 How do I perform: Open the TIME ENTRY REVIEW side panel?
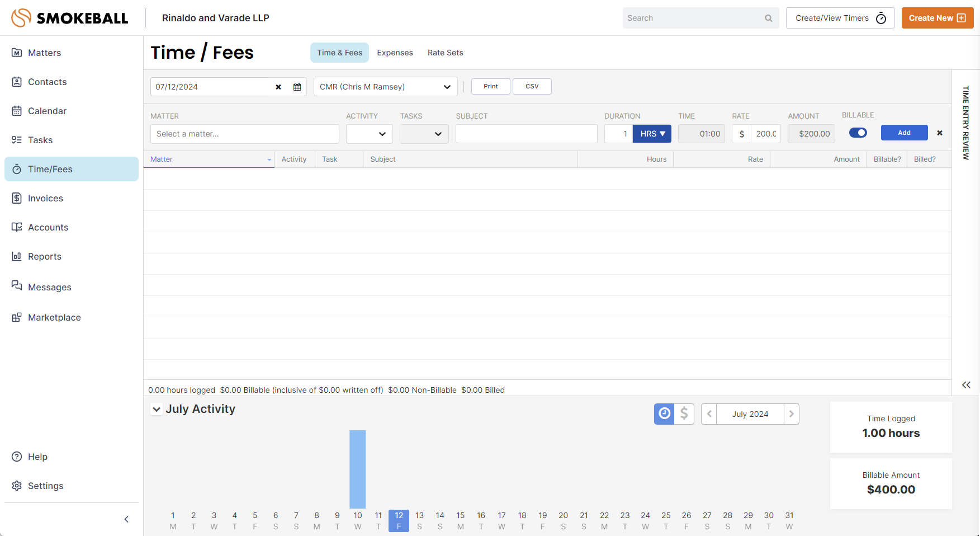966,123
